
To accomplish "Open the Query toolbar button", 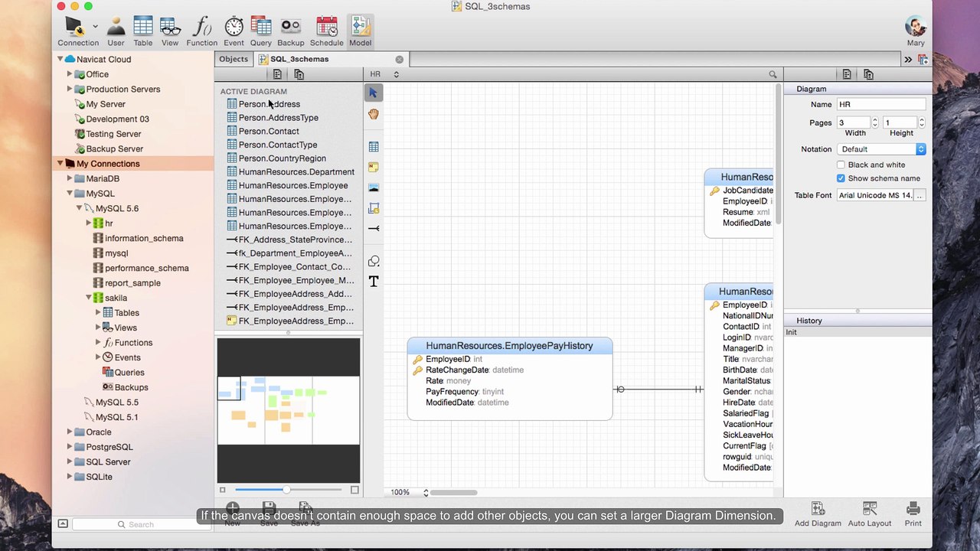I will click(x=261, y=32).
